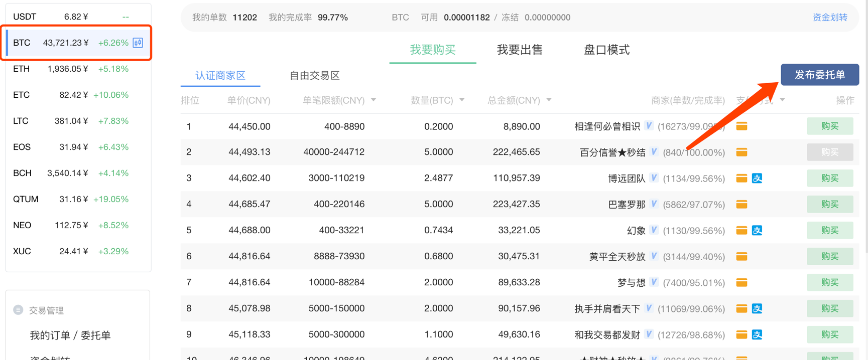
Task: Click 购买 button for 相逢何必曾相识
Action: click(x=830, y=126)
